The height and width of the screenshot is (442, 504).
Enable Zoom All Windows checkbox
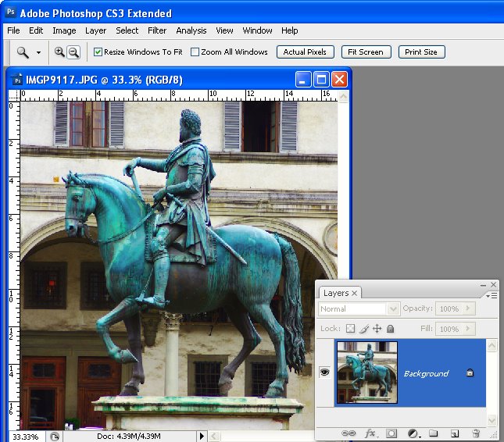(x=195, y=52)
